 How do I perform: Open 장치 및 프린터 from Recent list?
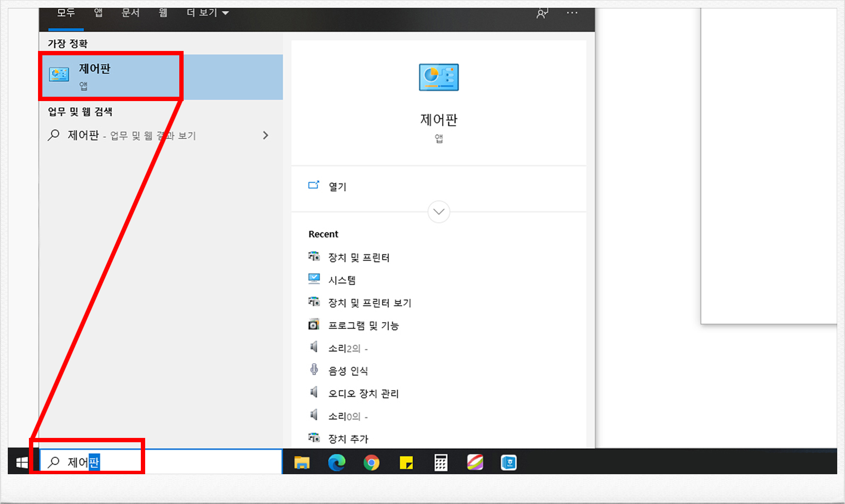click(x=359, y=257)
